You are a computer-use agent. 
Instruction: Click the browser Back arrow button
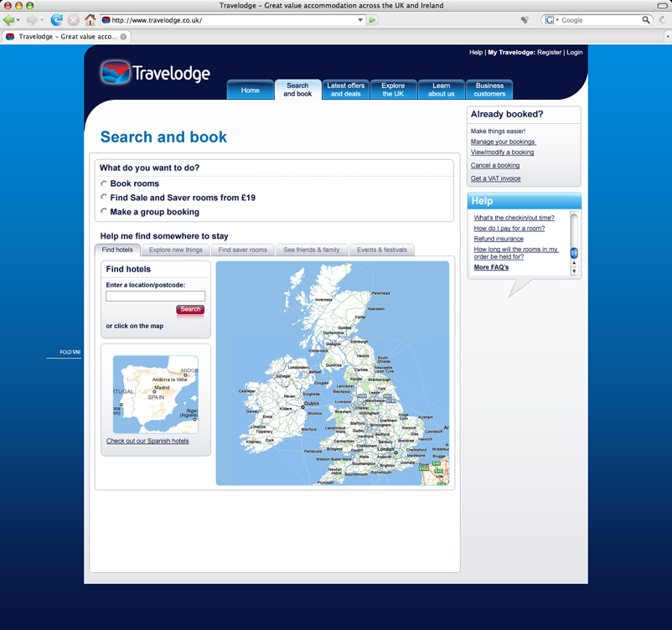(x=9, y=20)
